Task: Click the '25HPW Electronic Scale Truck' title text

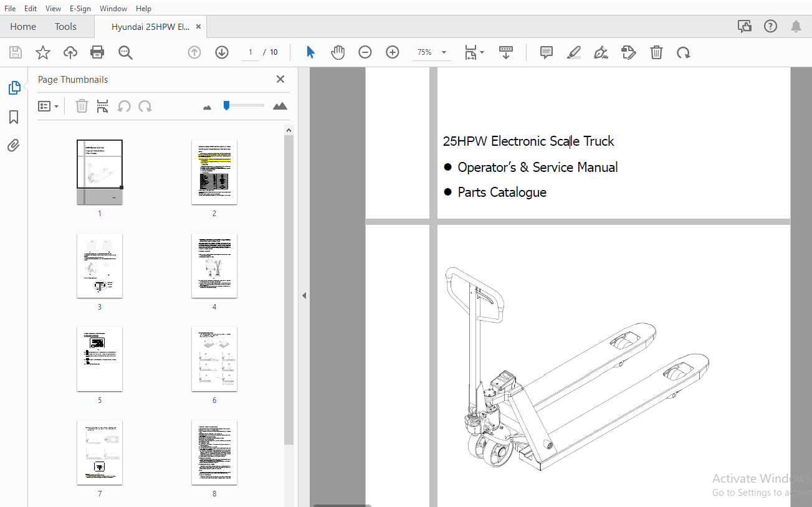Action: (528, 141)
